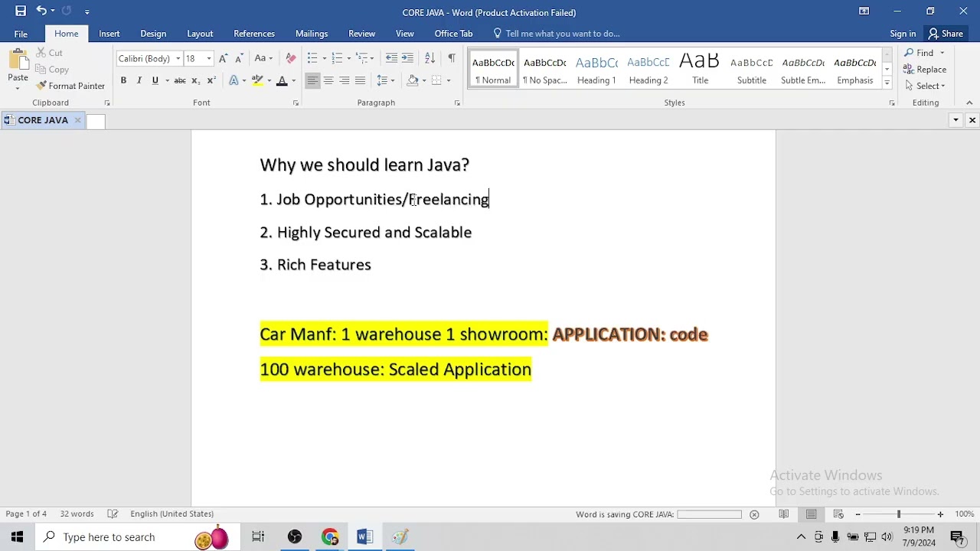Screen dimensions: 980x551
Task: Open the Layout tab
Action: tap(200, 34)
